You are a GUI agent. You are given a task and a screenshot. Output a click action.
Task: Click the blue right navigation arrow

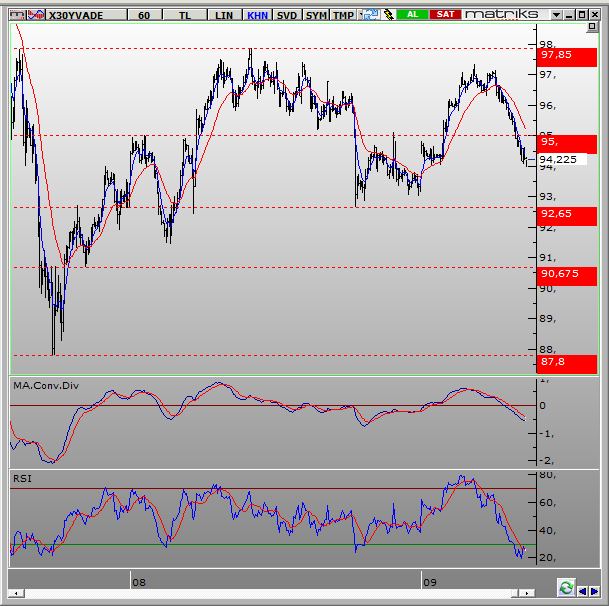[x=594, y=591]
